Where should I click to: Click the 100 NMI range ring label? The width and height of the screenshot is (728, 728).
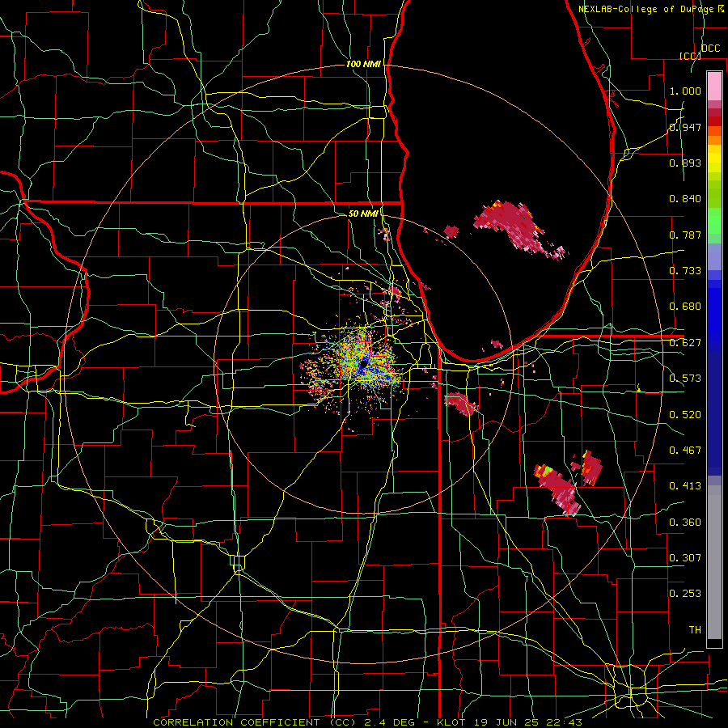click(363, 64)
